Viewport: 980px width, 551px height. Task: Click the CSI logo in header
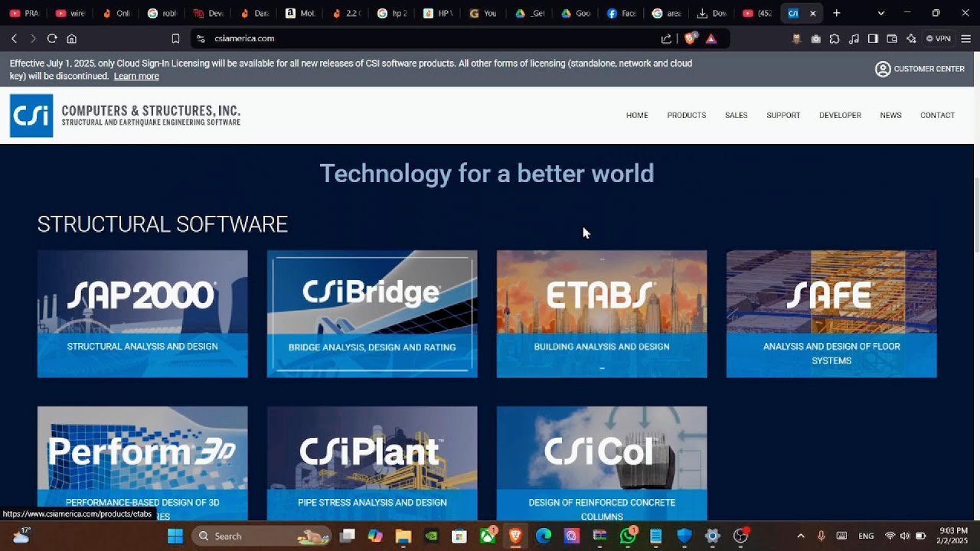(31, 116)
